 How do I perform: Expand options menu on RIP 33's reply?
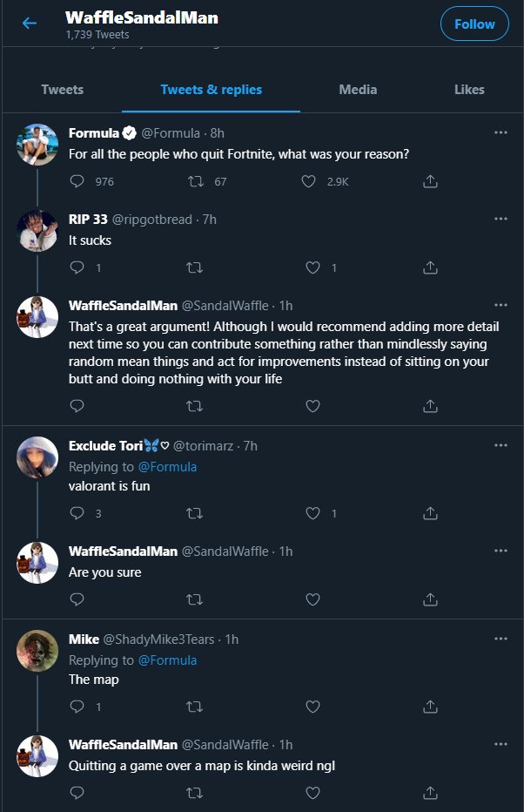[500, 219]
